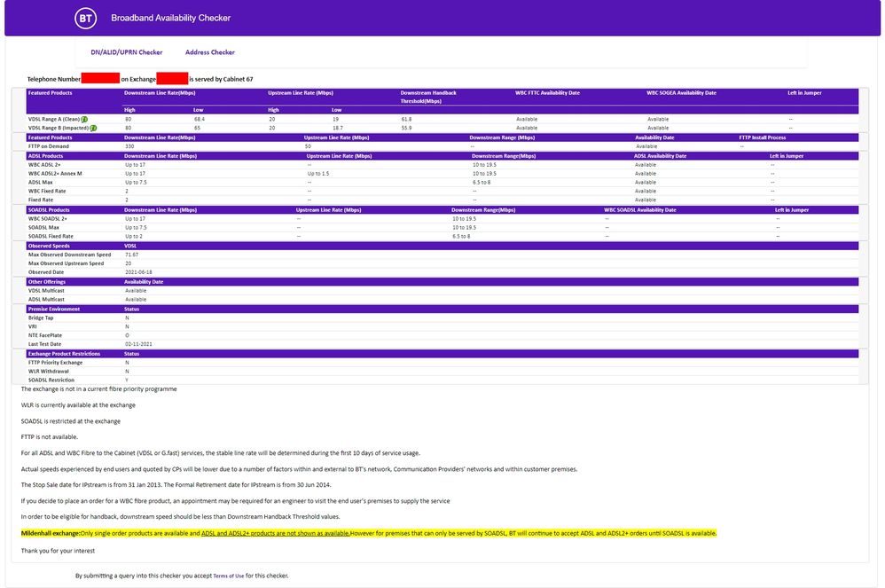885x588 pixels.
Task: Switch to the Address Checker tab
Action: (x=210, y=52)
